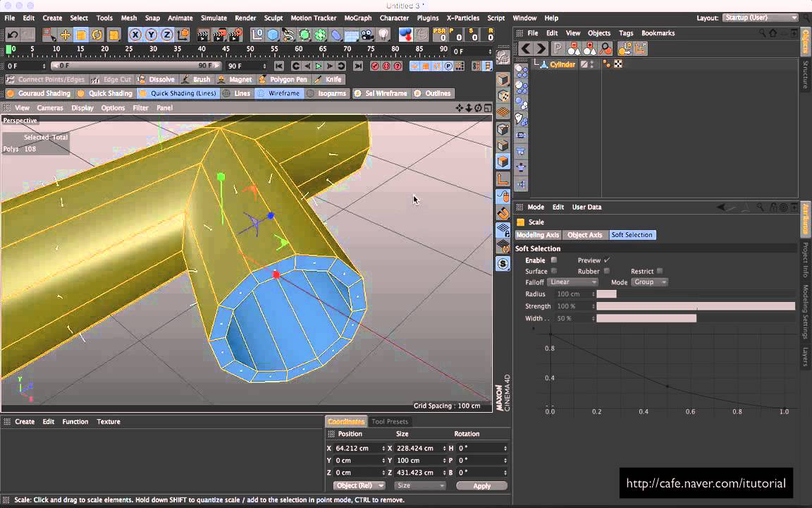Image resolution: width=812 pixels, height=508 pixels.
Task: Open the Object (Rel) dropdown
Action: point(359,485)
